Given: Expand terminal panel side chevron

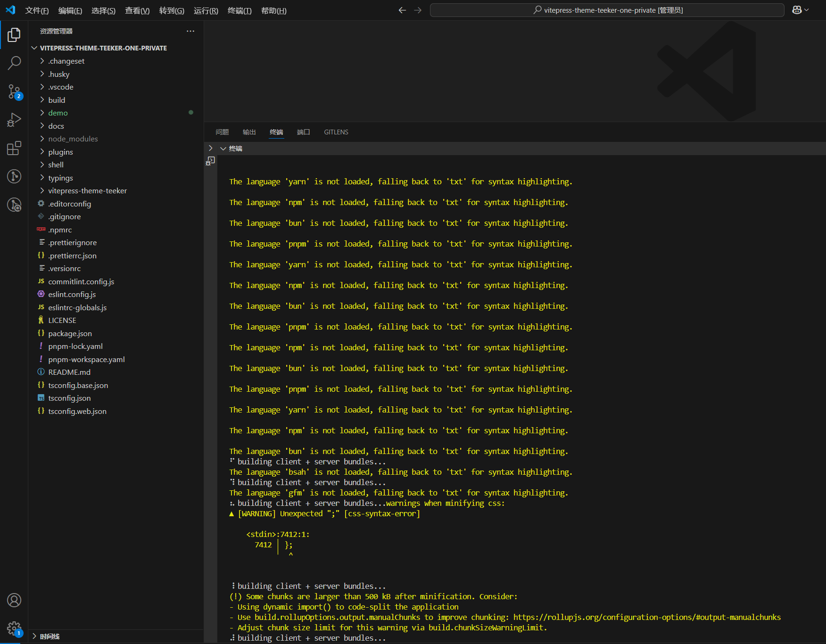Looking at the screenshot, I should (210, 148).
